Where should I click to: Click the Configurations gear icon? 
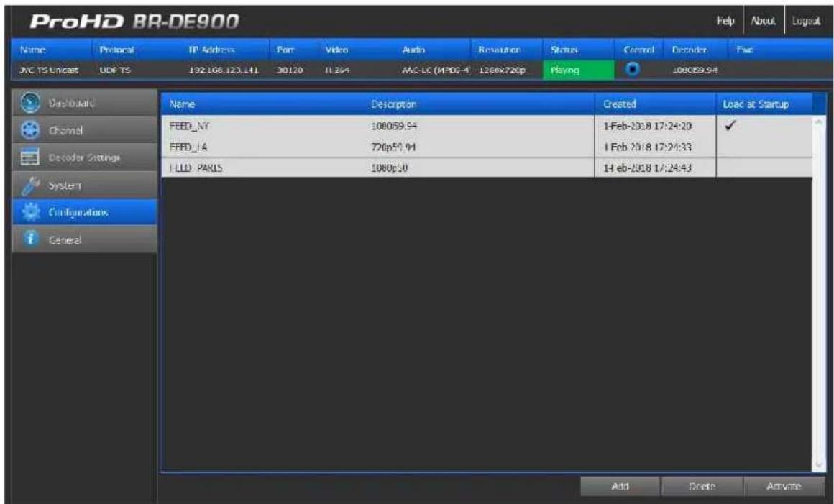point(30,212)
